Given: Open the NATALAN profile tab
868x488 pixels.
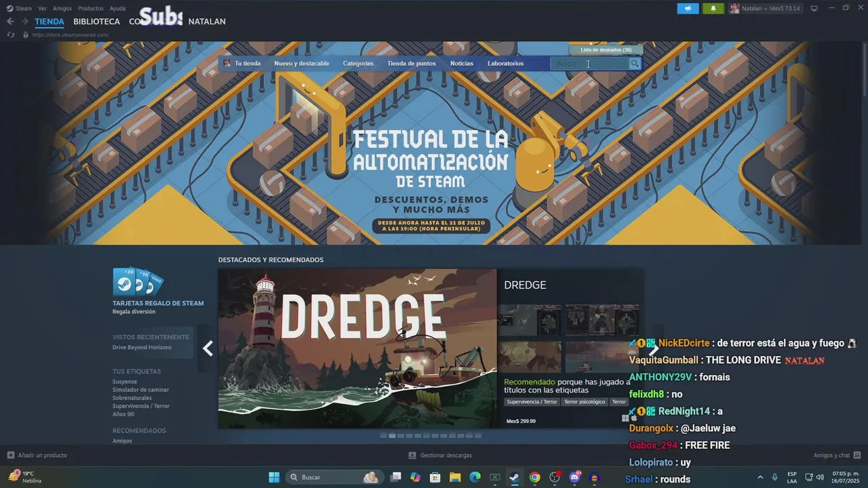Looking at the screenshot, I should click(x=207, y=22).
